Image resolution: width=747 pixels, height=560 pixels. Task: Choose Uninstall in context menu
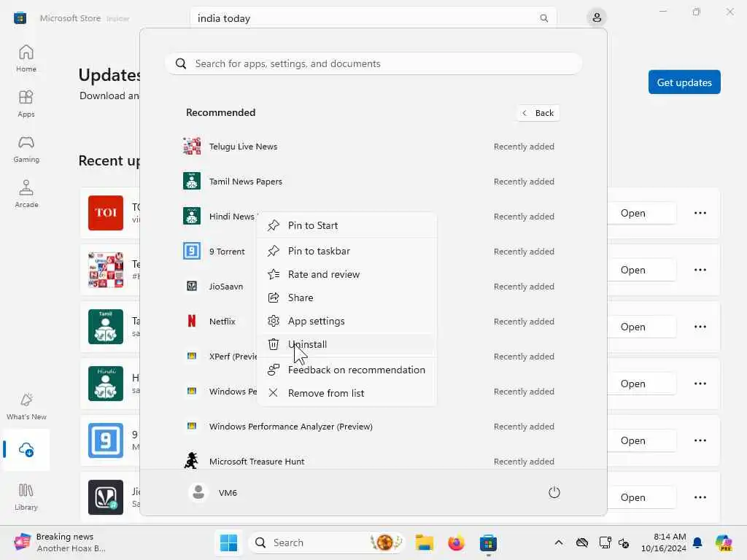(347, 344)
